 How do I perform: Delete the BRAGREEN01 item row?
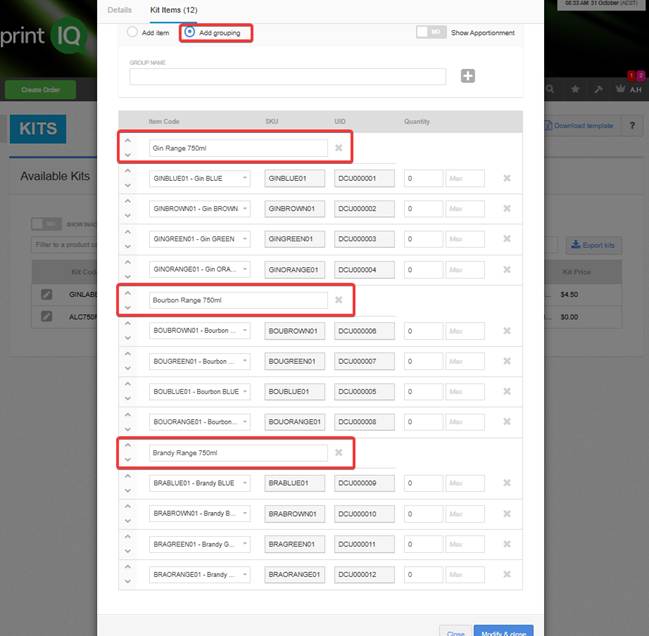[507, 544]
